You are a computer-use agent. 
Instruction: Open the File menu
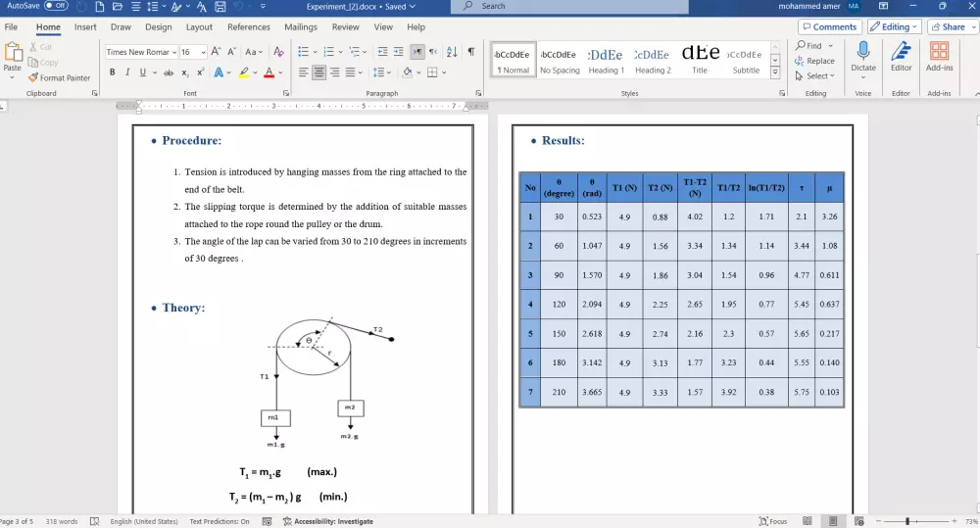(11, 26)
